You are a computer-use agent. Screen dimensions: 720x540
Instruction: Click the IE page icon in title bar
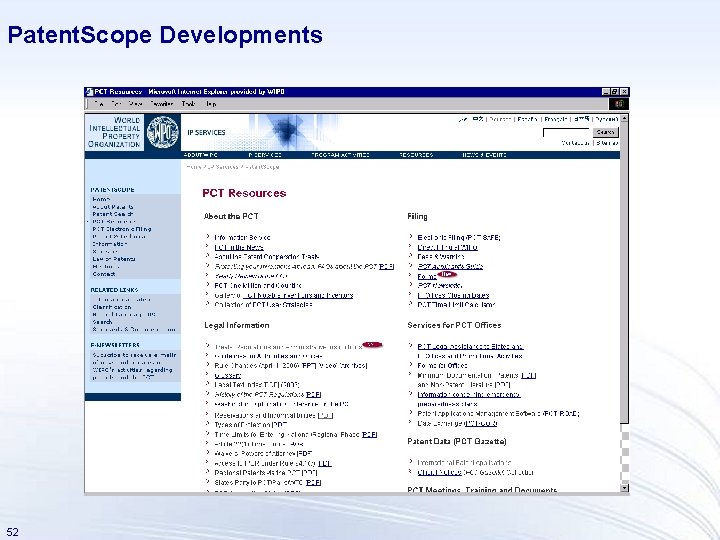coord(90,92)
